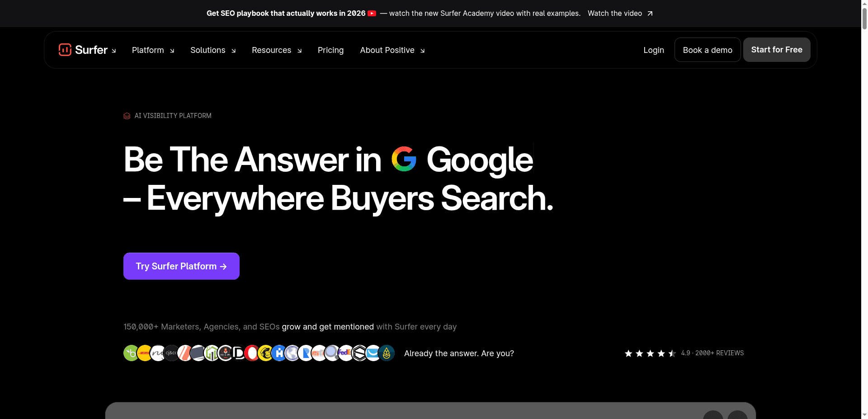Click the Try Surfer Platform button

pos(181,266)
